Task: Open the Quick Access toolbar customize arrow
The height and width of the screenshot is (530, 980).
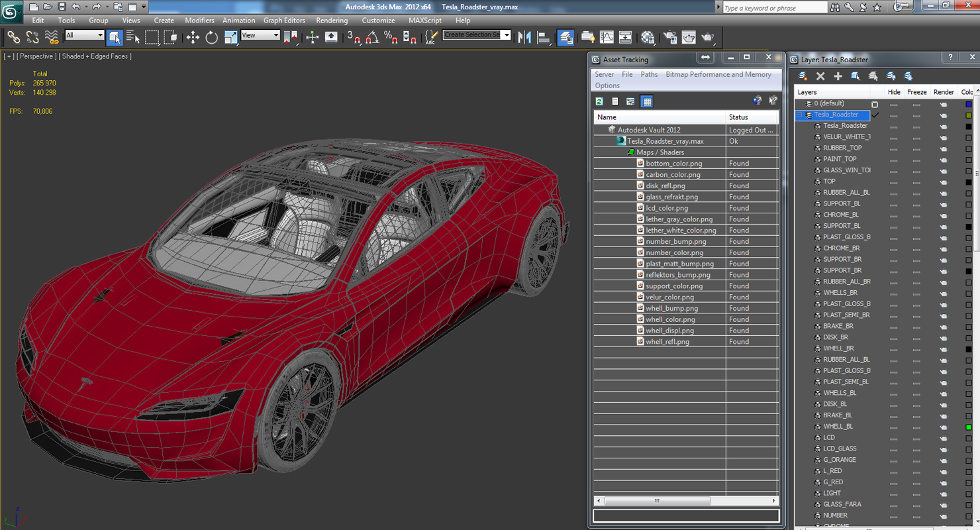Action: click(144, 7)
